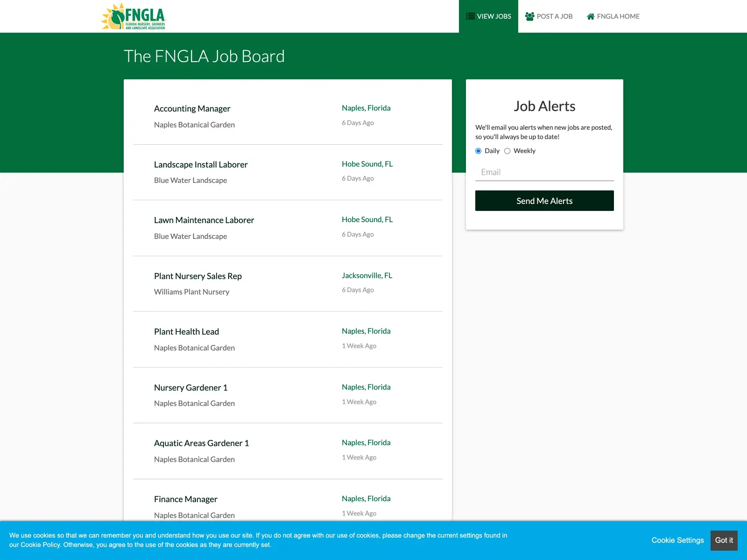Screen dimensions: 747x560
Task: Click Blue Water Landscape under Lawn Maintenance Laborer
Action: [x=190, y=236]
